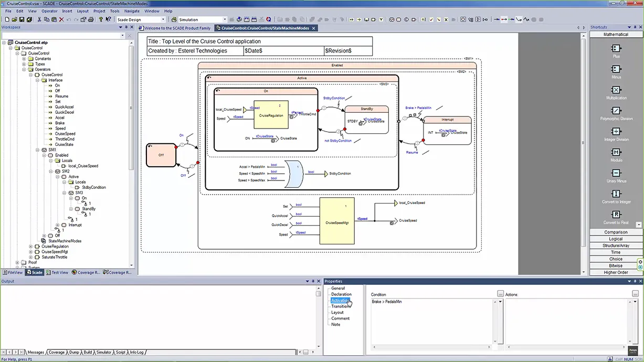
Task: Click the red X Delete toolbar icon
Action: (61, 19)
